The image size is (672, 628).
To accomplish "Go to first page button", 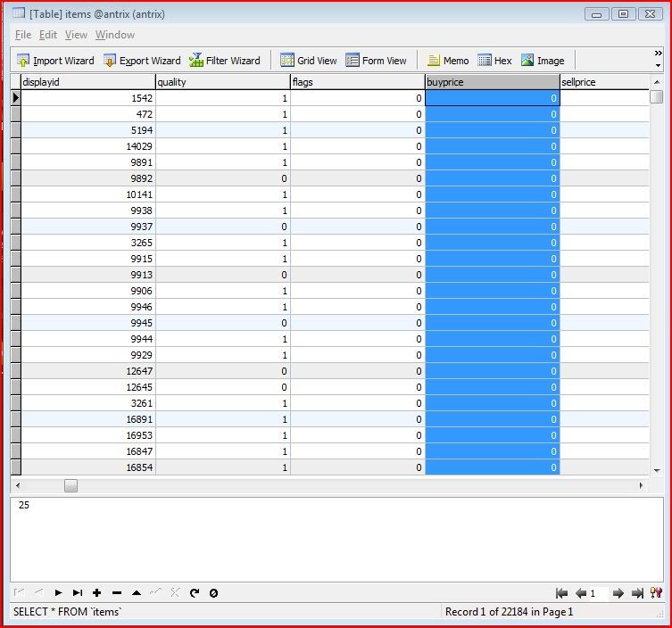I will click(561, 593).
